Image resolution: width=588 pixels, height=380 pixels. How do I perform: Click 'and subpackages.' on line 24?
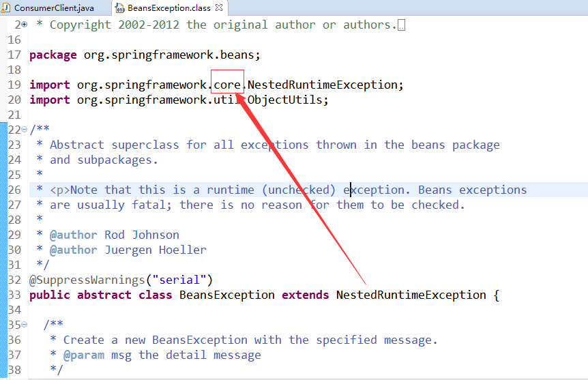[x=104, y=160]
